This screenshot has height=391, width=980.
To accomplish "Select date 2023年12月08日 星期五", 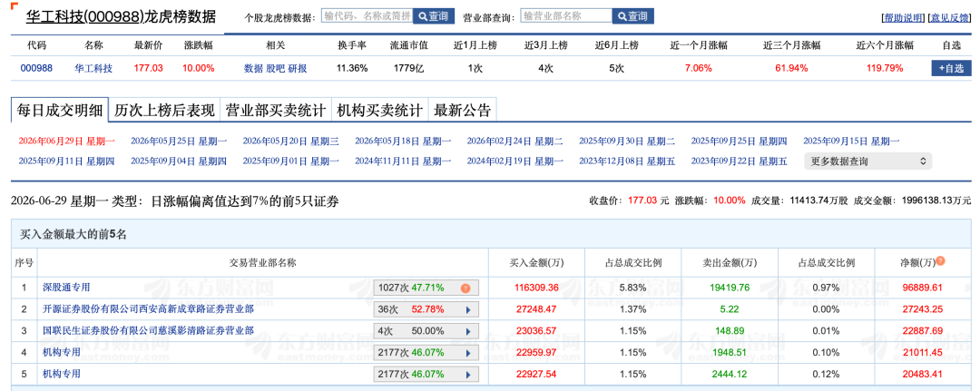I will (x=627, y=161).
